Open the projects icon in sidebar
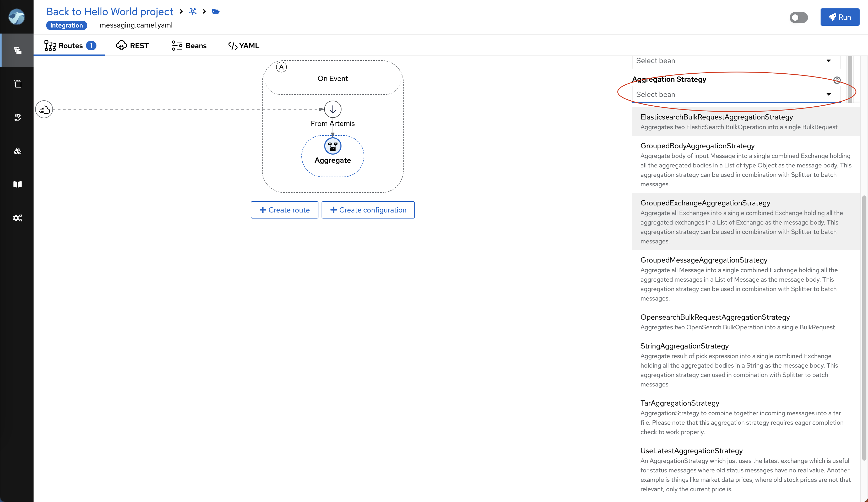The height and width of the screenshot is (502, 868). 17,50
